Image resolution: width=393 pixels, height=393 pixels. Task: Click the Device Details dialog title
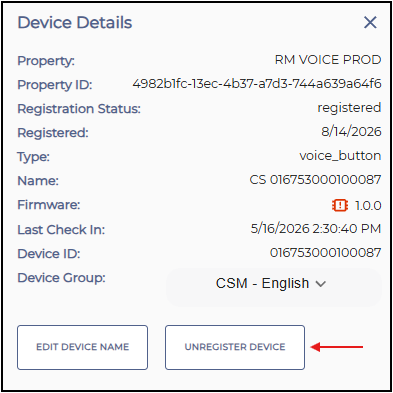tap(75, 23)
